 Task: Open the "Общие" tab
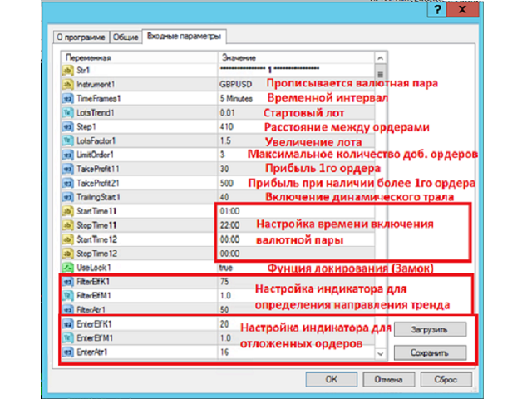(125, 37)
